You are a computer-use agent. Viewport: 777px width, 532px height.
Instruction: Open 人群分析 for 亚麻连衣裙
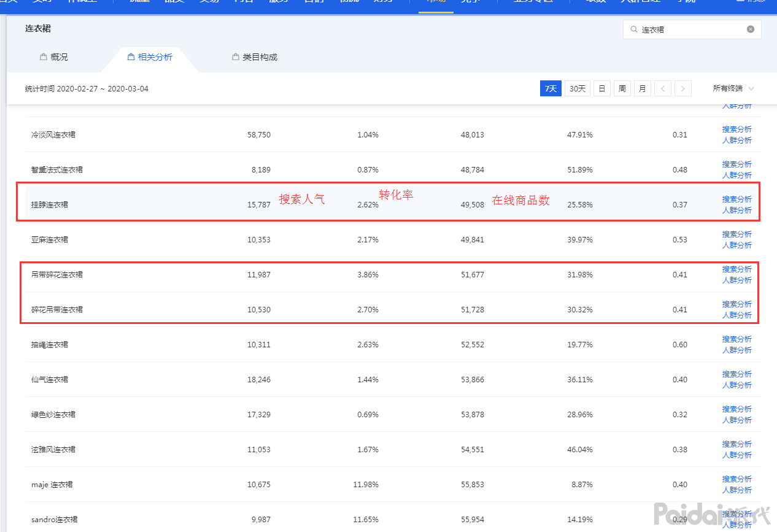click(736, 245)
